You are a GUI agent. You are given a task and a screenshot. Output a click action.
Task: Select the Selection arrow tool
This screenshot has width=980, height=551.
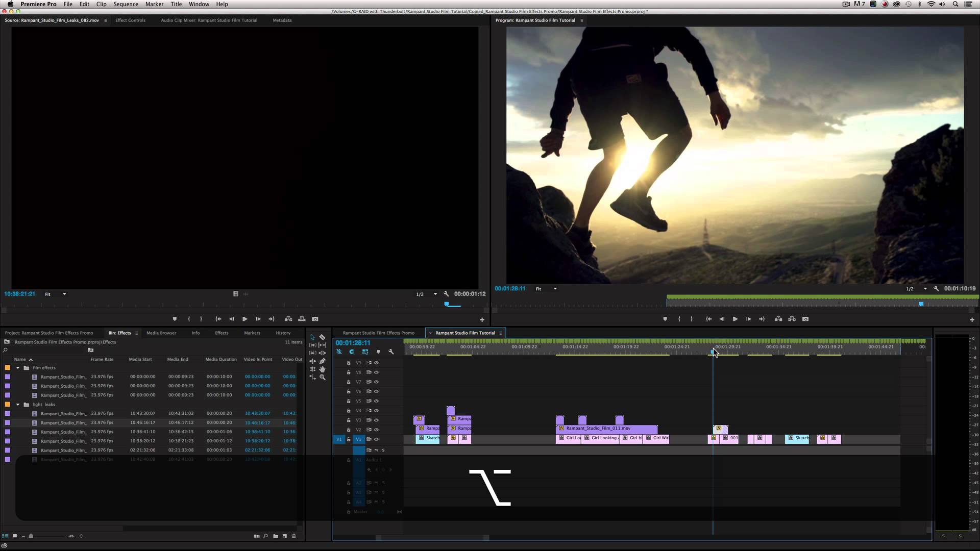click(x=312, y=337)
